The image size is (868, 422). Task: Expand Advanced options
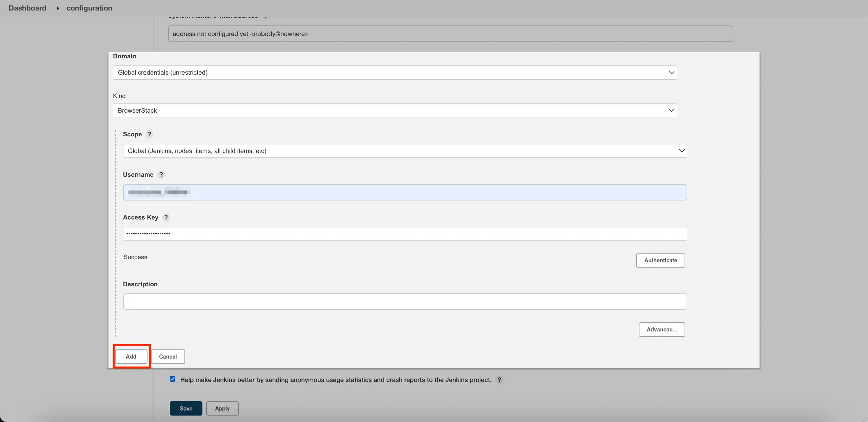[662, 329]
